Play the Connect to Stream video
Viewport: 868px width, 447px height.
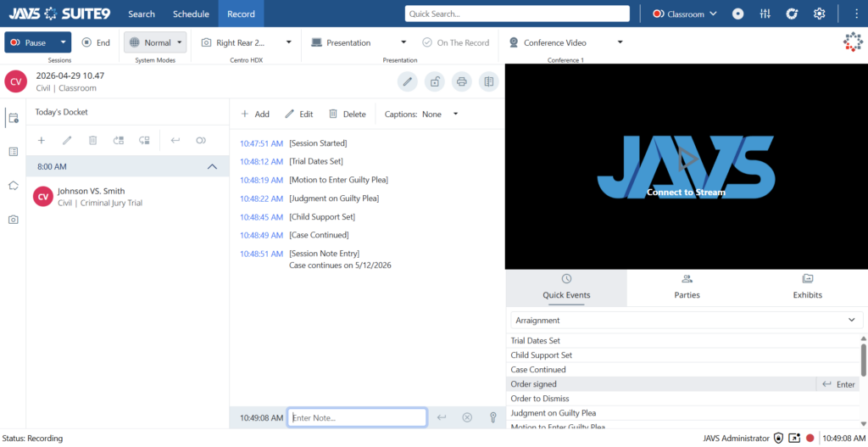(x=687, y=160)
